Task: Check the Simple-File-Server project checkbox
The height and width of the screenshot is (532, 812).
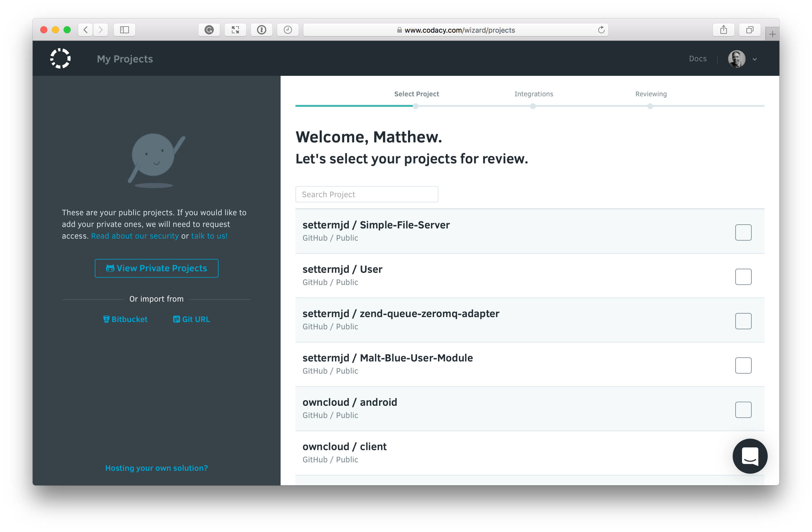Action: point(743,232)
